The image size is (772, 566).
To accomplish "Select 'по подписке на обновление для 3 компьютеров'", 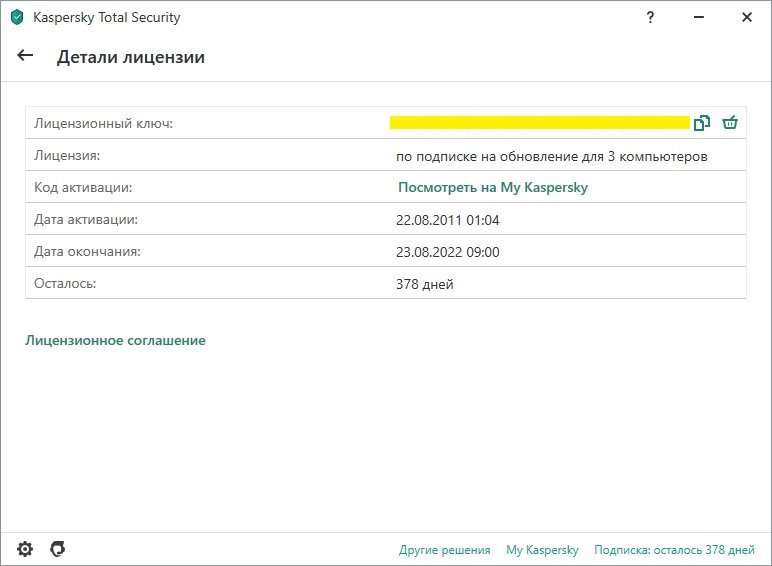I will pyautogui.click(x=551, y=157).
